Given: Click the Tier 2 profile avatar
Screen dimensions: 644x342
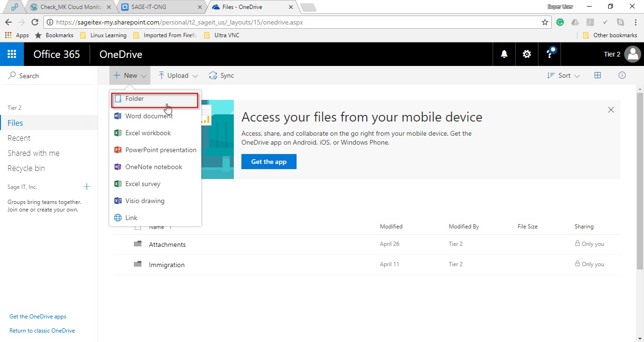Looking at the screenshot, I should coord(632,54).
